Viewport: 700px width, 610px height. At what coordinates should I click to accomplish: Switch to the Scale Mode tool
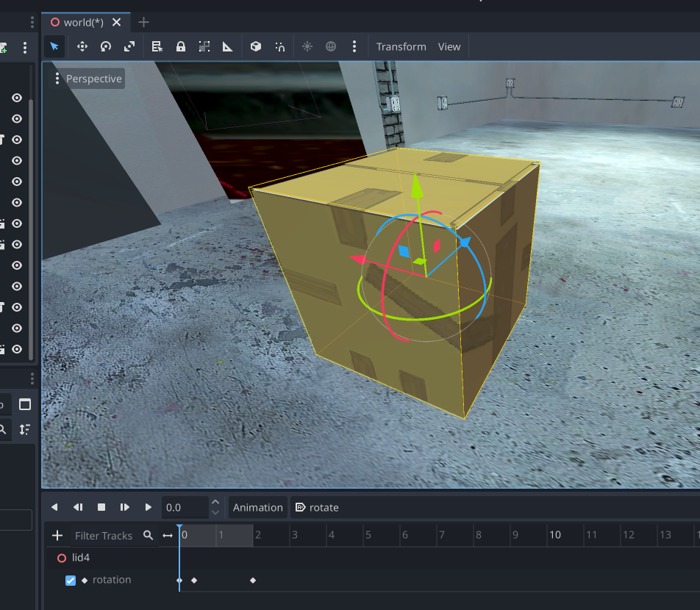pos(129,46)
